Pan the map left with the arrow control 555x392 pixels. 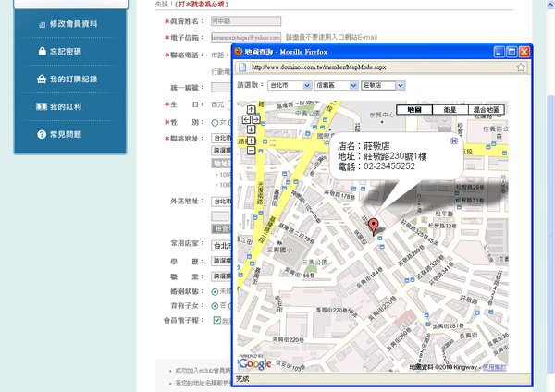click(246, 119)
